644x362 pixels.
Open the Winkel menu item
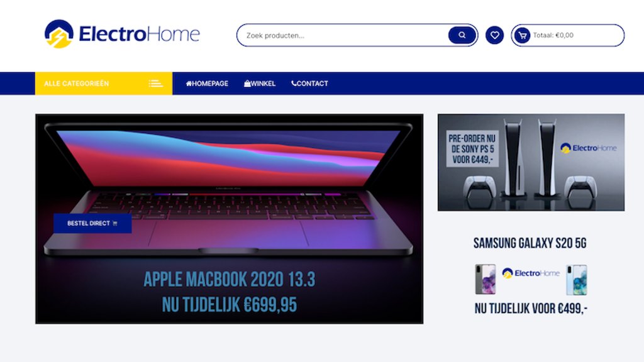[260, 84]
